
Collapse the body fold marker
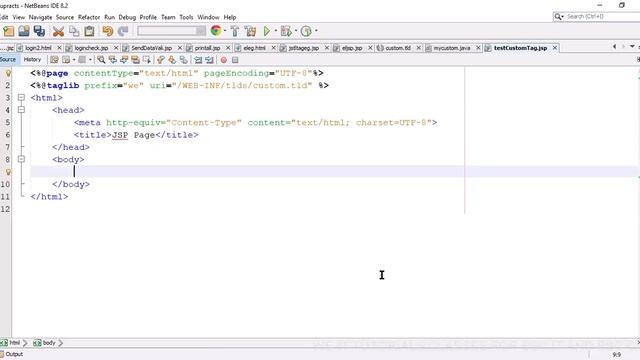point(21,159)
